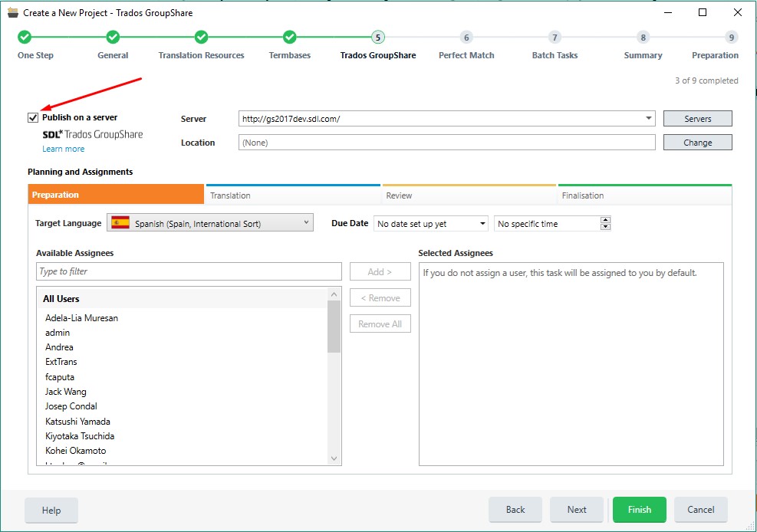Select step 5 Trados GroupShare circle
Image resolution: width=757 pixels, height=532 pixels.
tap(377, 37)
